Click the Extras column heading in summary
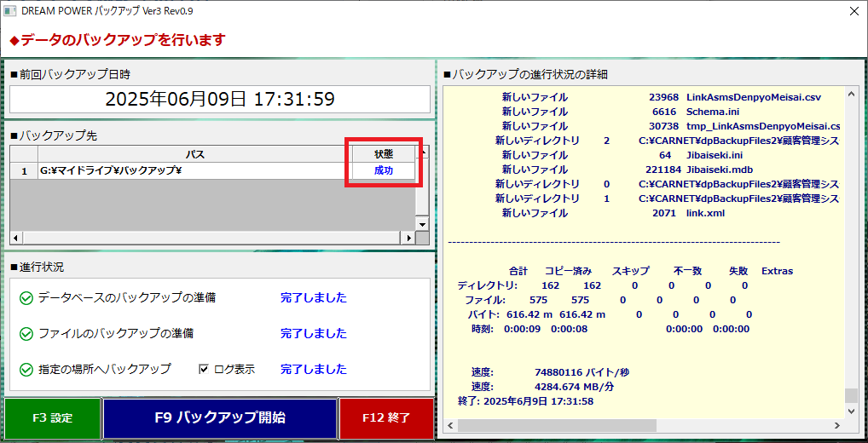This screenshot has width=868, height=443. (x=778, y=271)
